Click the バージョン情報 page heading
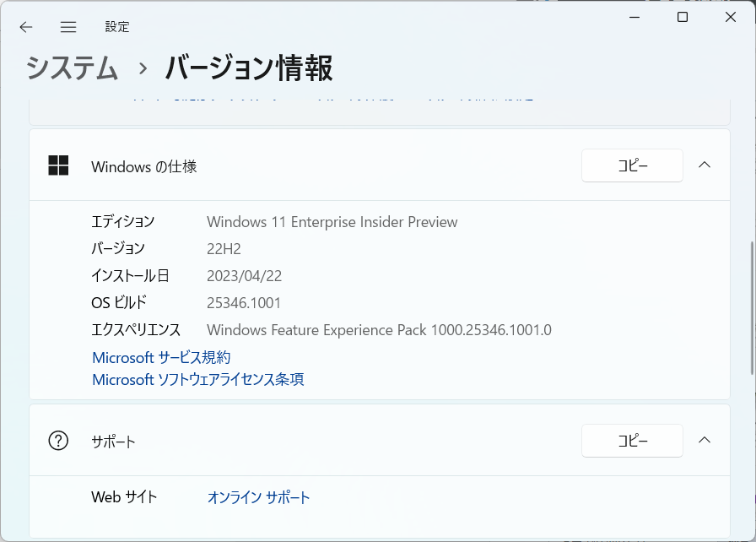 [249, 68]
